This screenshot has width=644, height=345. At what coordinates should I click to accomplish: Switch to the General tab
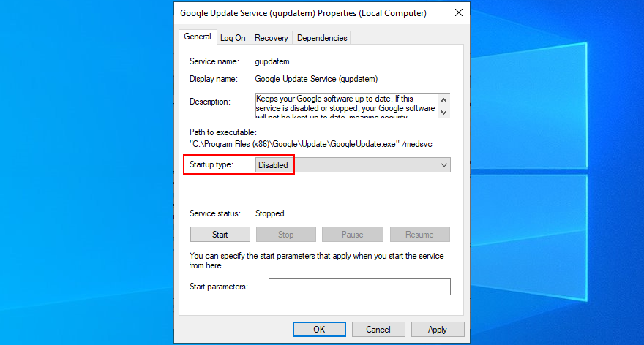(x=197, y=37)
